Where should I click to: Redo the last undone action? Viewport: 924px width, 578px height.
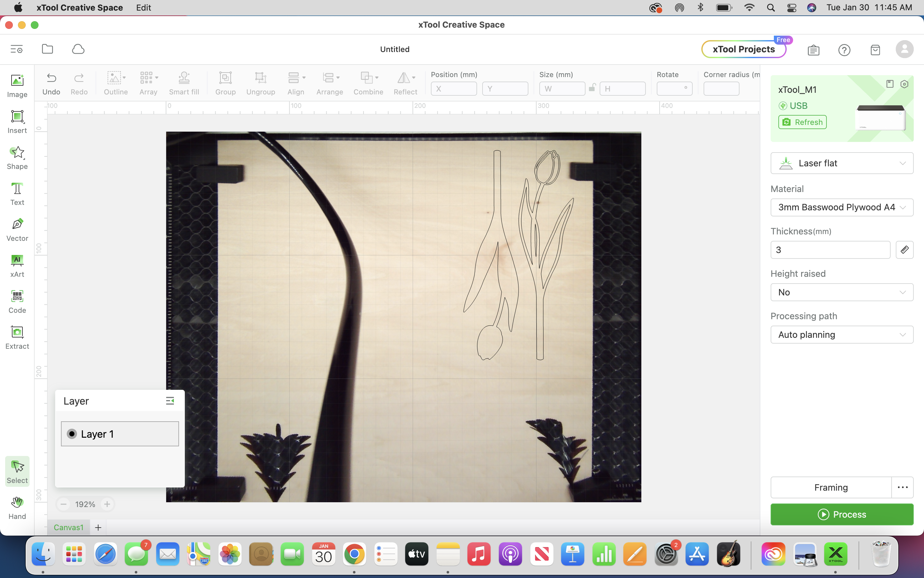pyautogui.click(x=79, y=83)
